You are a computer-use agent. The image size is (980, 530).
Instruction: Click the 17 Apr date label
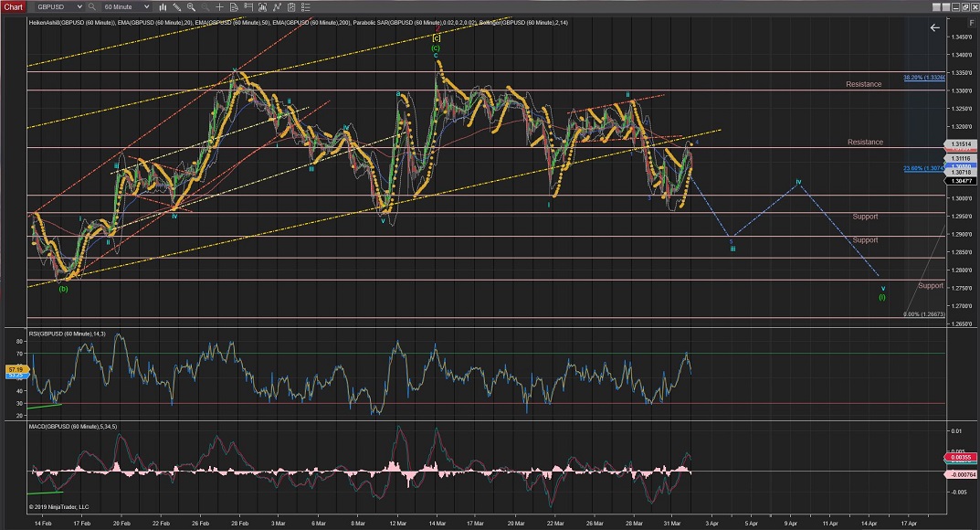pyautogui.click(x=909, y=523)
